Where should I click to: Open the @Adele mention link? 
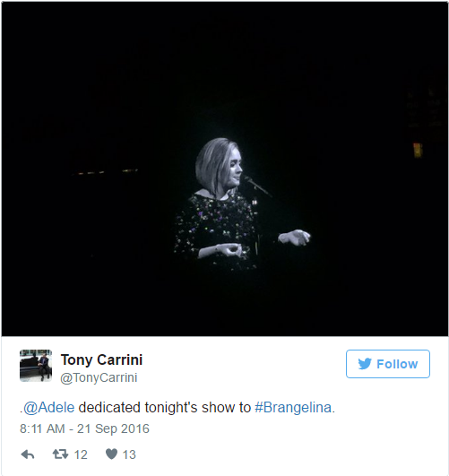click(x=49, y=407)
